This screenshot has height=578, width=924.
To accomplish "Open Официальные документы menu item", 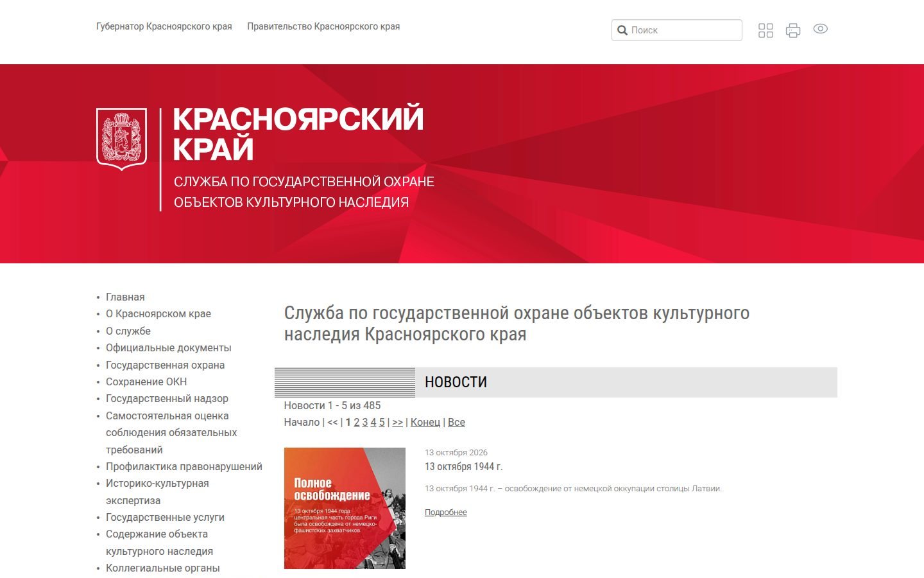I will (x=169, y=347).
